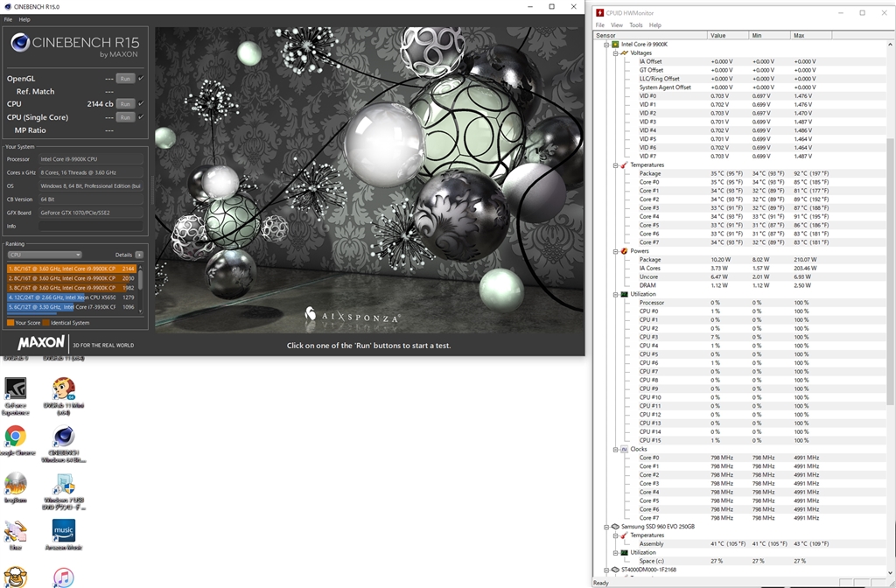Open the Amazon Music desktop shortcut
Screen dimensions: 896x588
63,535
